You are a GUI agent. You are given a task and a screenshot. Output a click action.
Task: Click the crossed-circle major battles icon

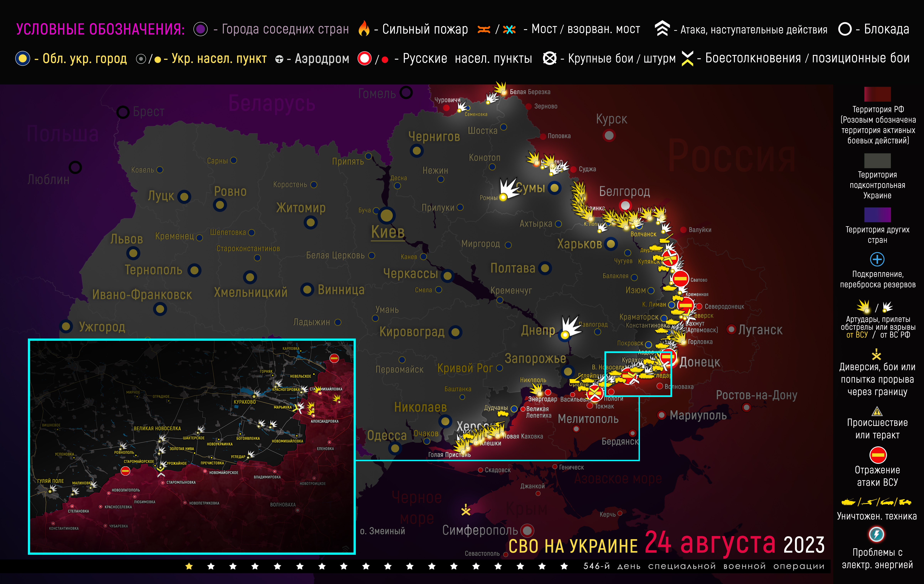(550, 58)
